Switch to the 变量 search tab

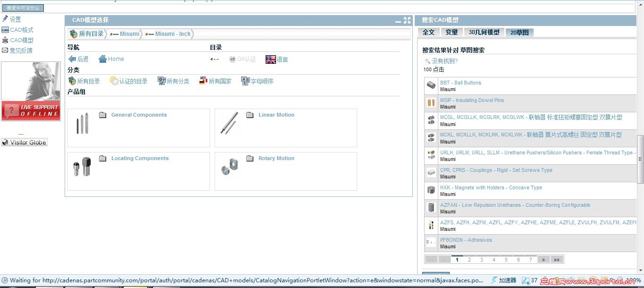tap(452, 32)
